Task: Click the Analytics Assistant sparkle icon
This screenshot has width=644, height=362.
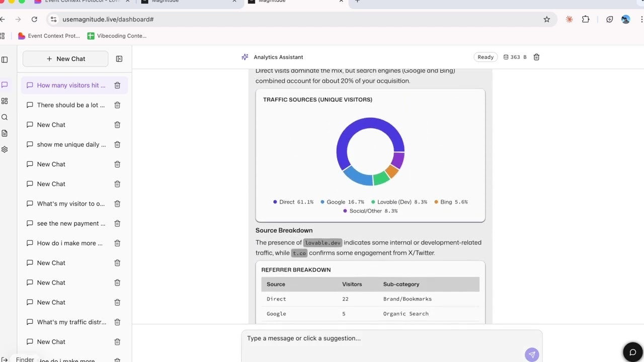Action: point(245,57)
